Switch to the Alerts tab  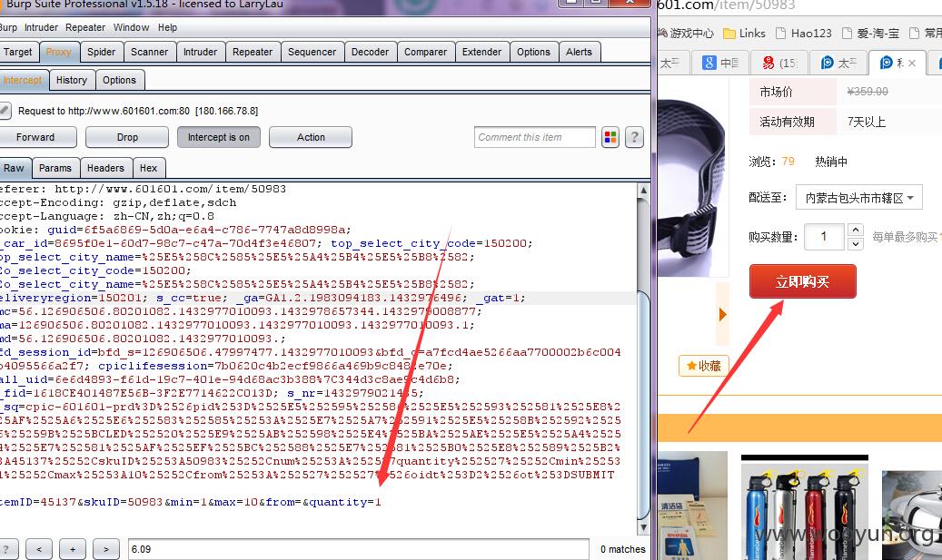(580, 53)
